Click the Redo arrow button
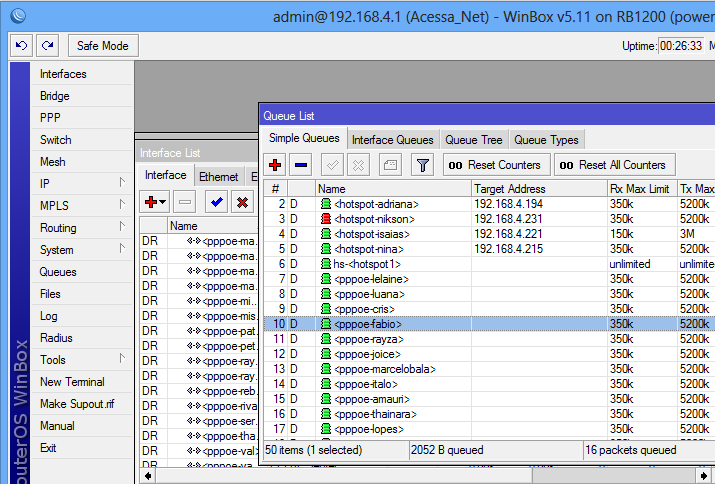The width and height of the screenshot is (715, 484). [47, 46]
